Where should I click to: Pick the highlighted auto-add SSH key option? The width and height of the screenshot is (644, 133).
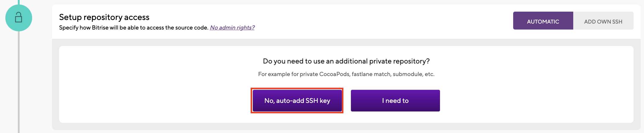(297, 100)
